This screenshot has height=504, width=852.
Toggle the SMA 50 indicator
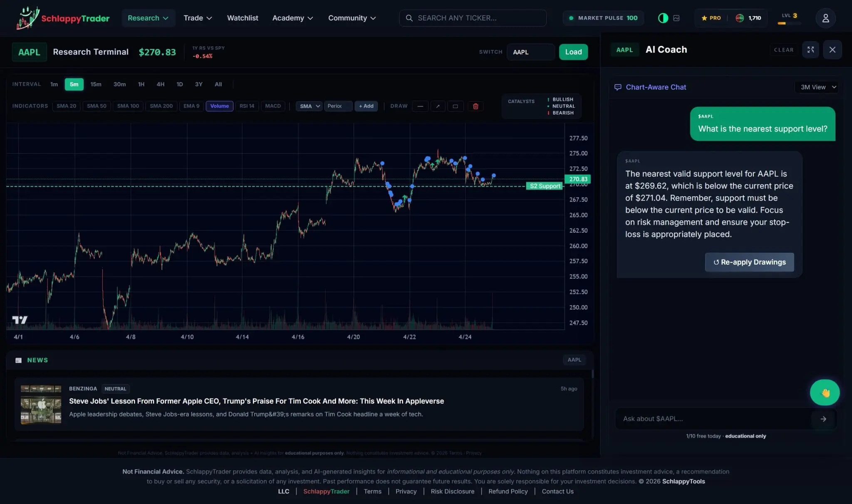coord(97,106)
